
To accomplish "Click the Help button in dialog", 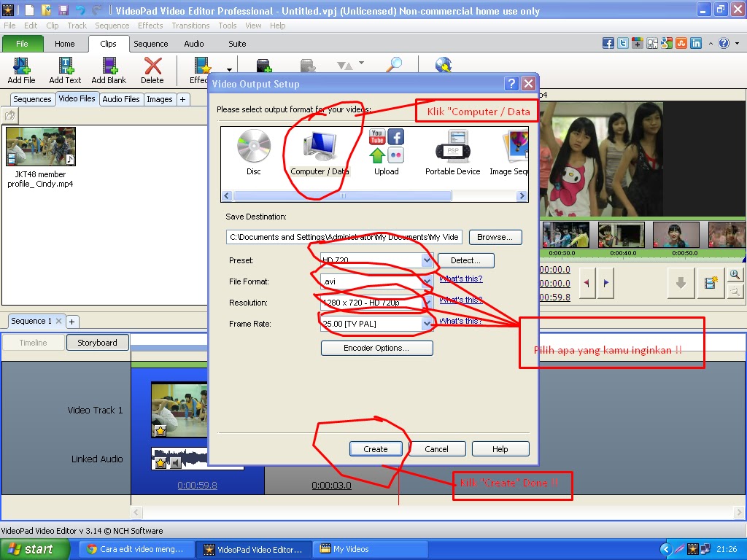I will [500, 449].
